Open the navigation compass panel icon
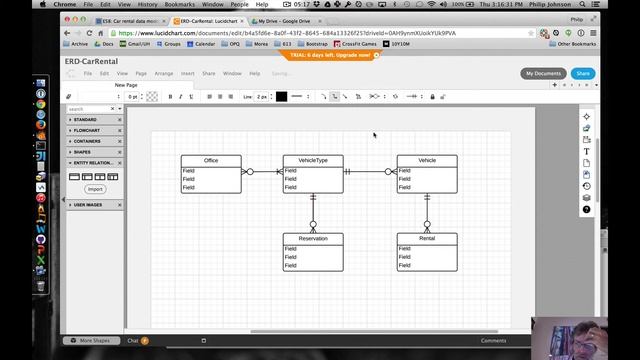Viewport: 640px width, 360px height. [x=587, y=117]
